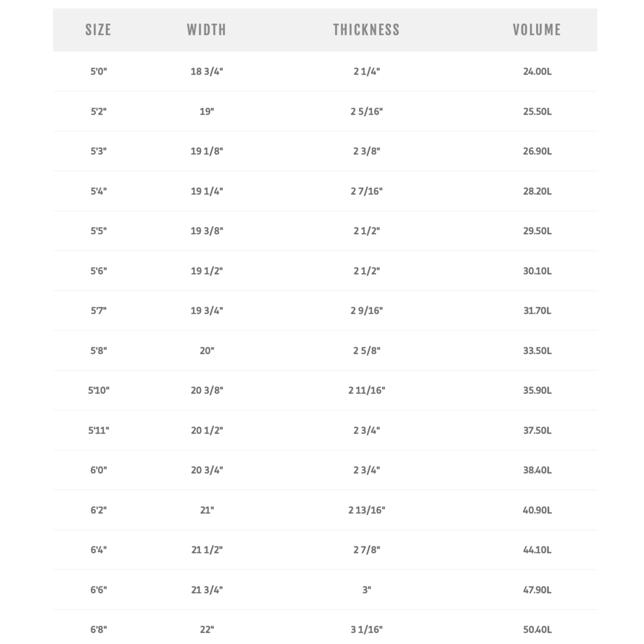Image resolution: width=644 pixels, height=644 pixels.
Task: Click the 30.10L volume value
Action: coord(537,271)
